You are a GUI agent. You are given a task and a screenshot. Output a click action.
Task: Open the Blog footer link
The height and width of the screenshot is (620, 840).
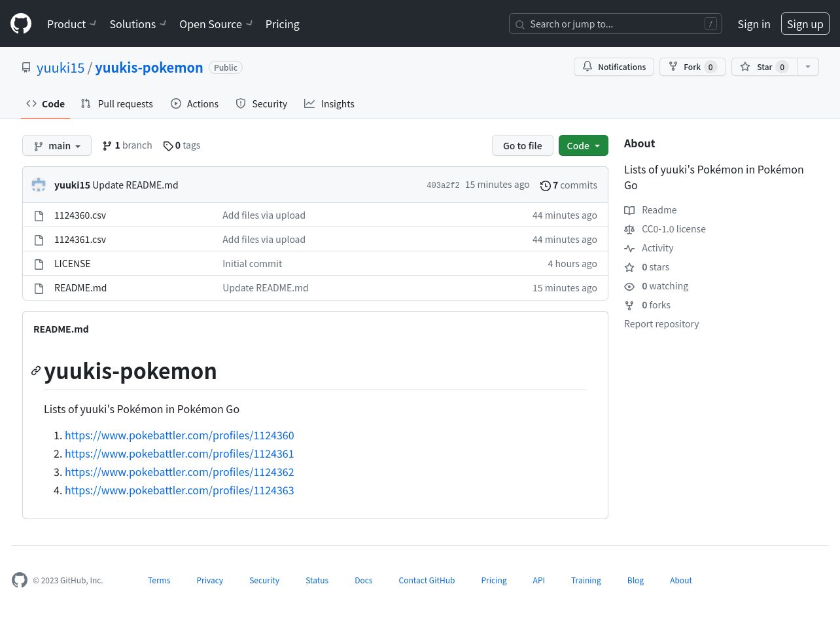635,580
